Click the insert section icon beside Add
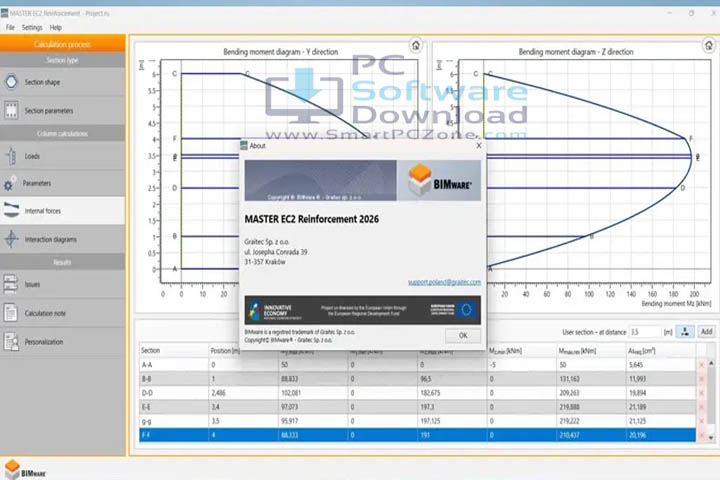Viewport: 720px width, 480px height. point(685,332)
